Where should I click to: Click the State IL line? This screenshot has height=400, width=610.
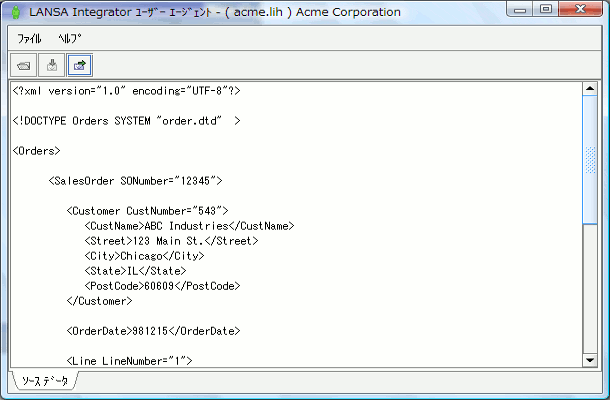tap(135, 271)
